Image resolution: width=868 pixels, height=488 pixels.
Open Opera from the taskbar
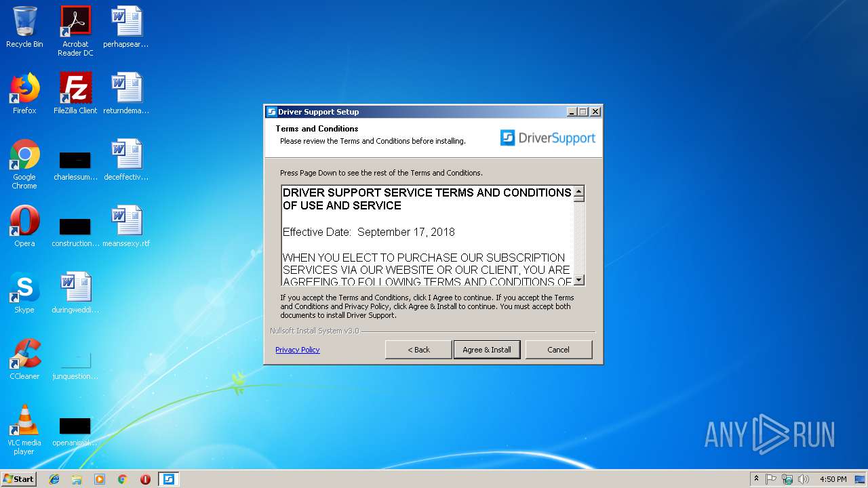pyautogui.click(x=145, y=479)
